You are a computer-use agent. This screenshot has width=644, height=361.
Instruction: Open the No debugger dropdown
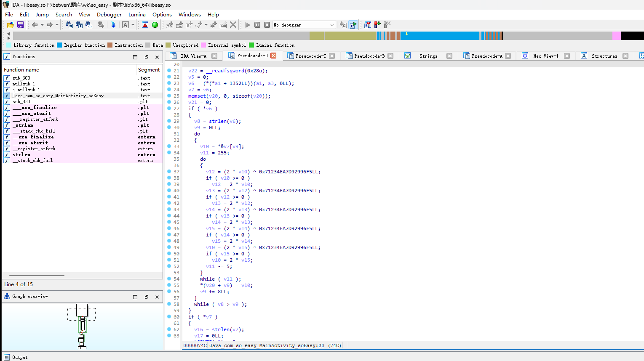(332, 25)
